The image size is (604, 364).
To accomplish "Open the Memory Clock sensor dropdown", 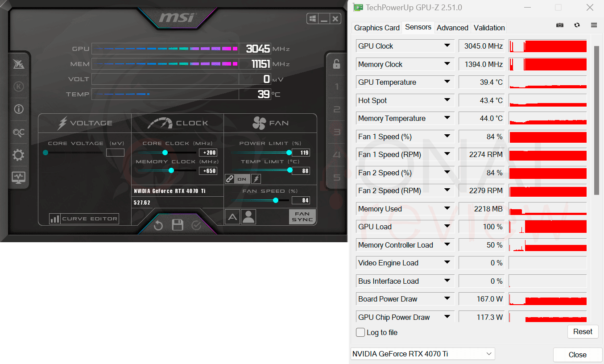I will tap(447, 64).
